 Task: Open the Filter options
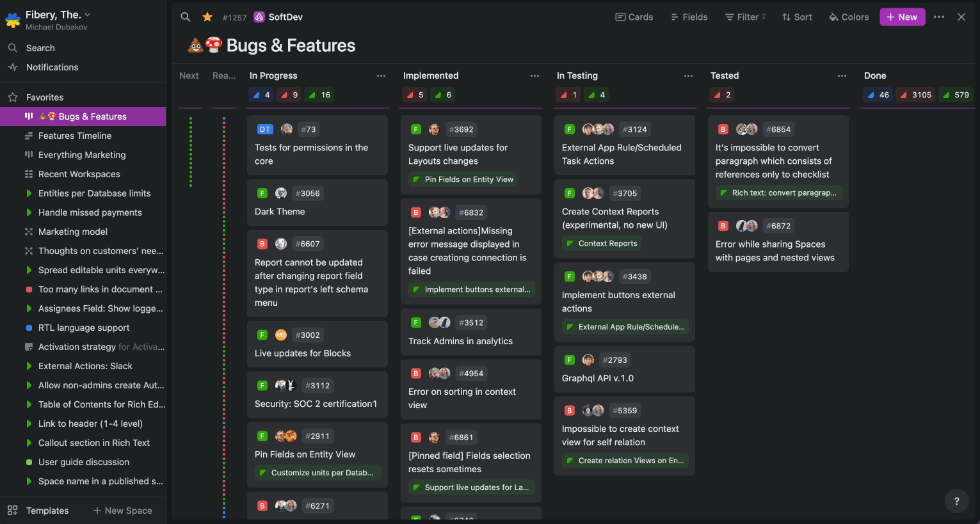click(745, 17)
